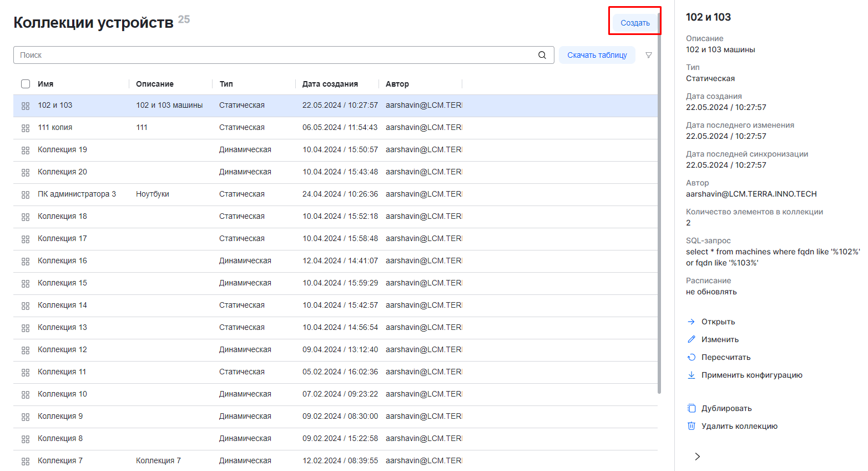
Task: Sort by the Имя column header
Action: (x=46, y=84)
